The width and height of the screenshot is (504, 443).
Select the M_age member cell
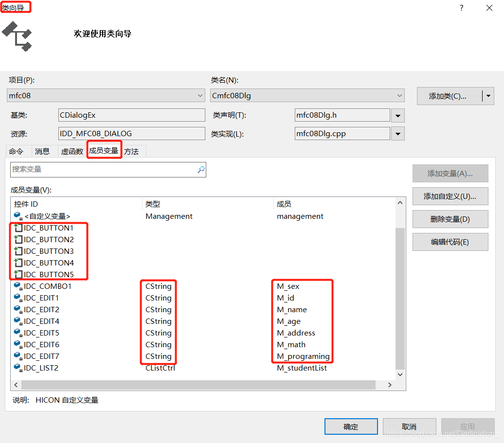(x=288, y=321)
